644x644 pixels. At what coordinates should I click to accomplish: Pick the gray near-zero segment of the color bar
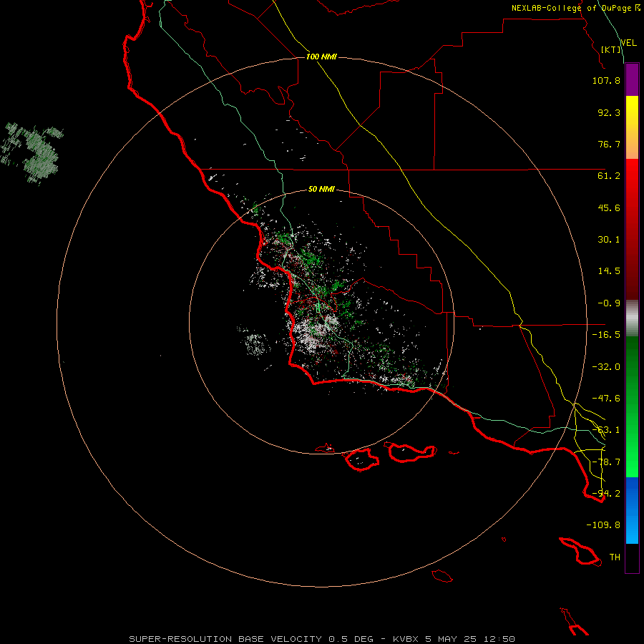tap(632, 318)
